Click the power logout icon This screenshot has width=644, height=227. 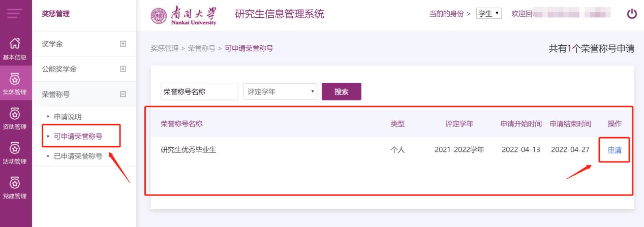[x=632, y=14]
